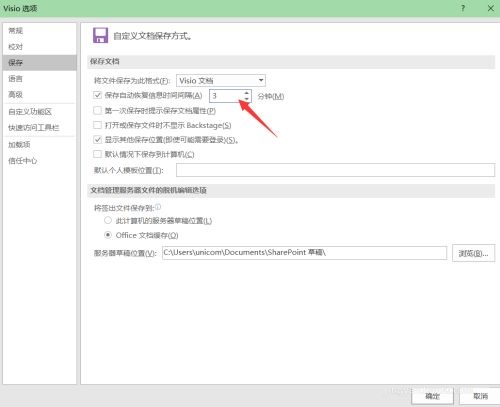Screen dimensions: 500x407
Task: Click the purple floppy disk save icon
Action: pos(100,35)
